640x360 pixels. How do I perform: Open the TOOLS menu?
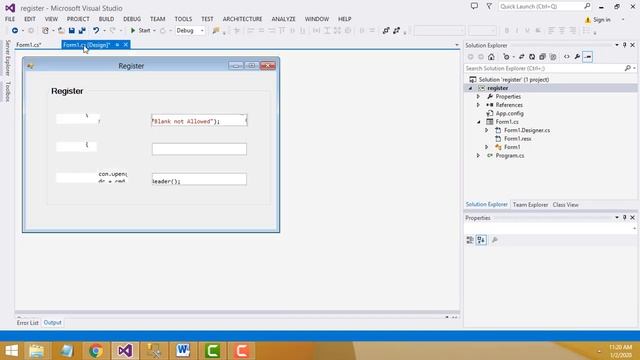pyautogui.click(x=183, y=19)
